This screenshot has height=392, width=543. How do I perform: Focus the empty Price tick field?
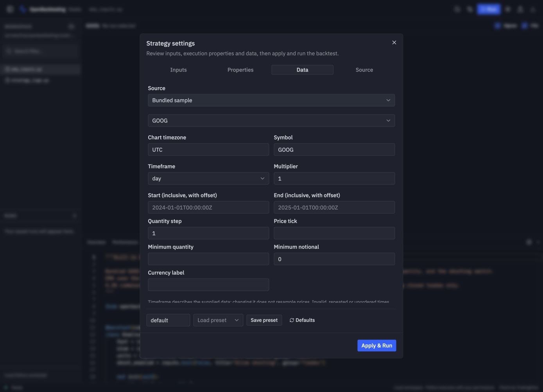[x=334, y=233]
